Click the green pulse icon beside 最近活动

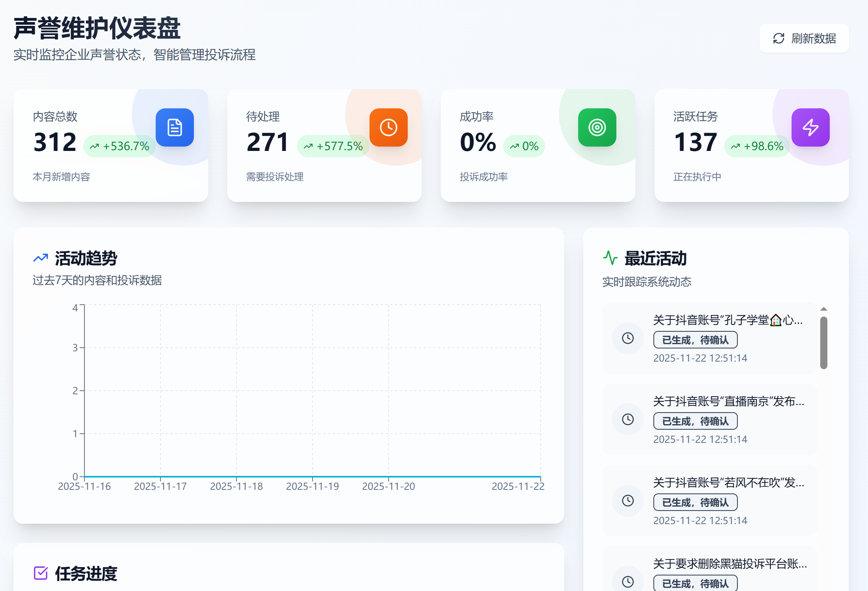(x=610, y=258)
